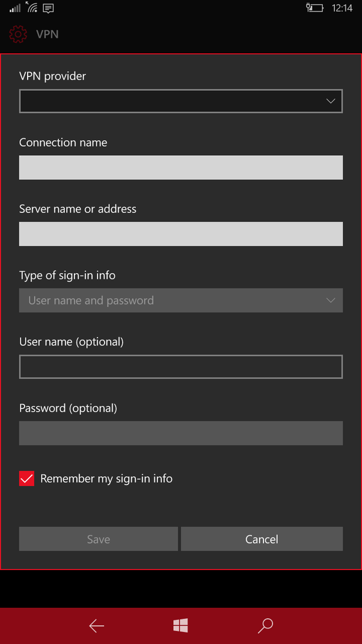Tap the search icon in the navigation bar
Screen dimensions: 362x644
pos(265,626)
